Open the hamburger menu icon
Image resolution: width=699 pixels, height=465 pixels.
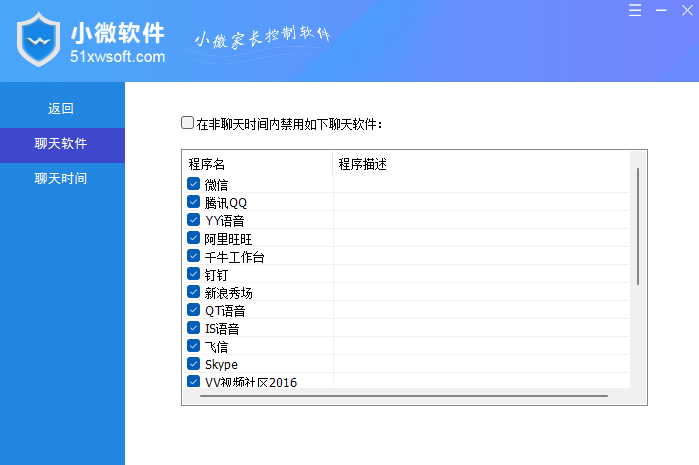click(635, 10)
